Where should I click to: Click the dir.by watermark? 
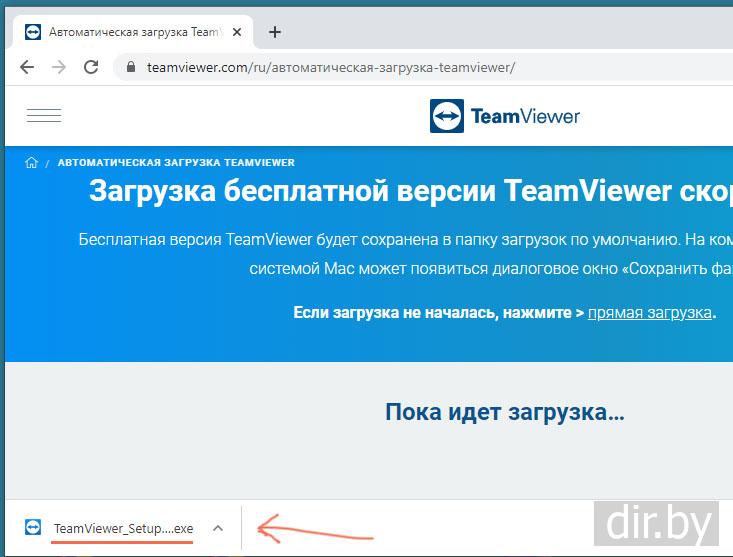656,524
